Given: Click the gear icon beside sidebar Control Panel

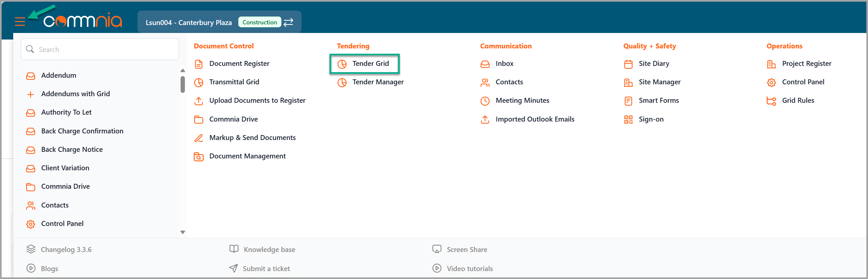Looking at the screenshot, I should (x=31, y=224).
